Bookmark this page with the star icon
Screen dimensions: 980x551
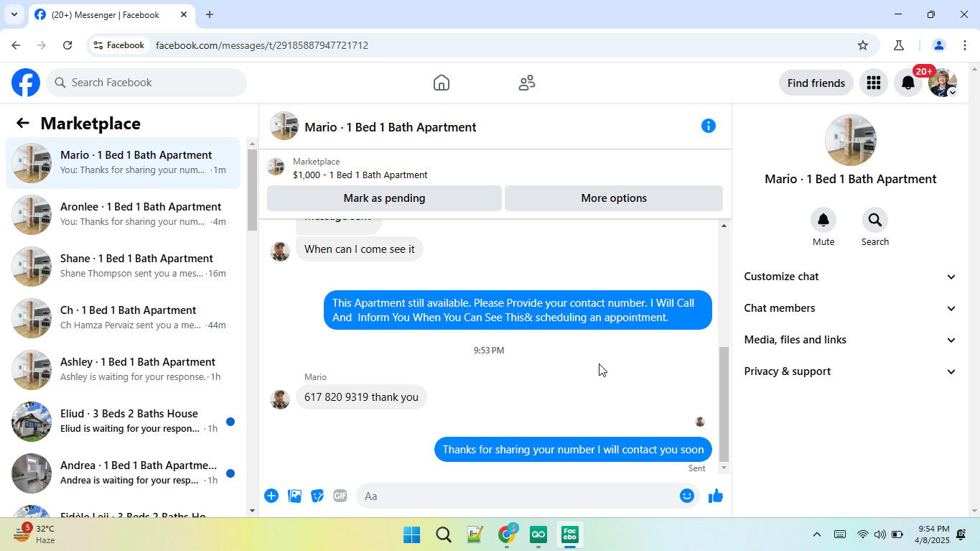point(863,45)
